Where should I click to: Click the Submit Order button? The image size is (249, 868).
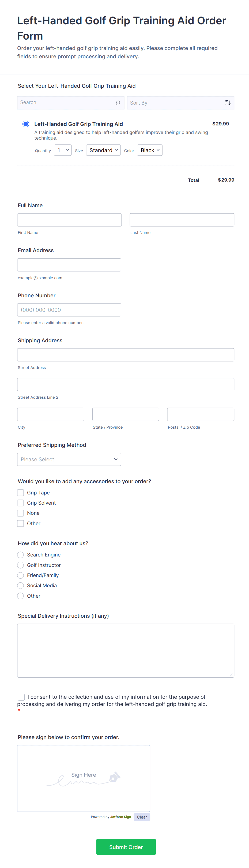click(x=126, y=847)
